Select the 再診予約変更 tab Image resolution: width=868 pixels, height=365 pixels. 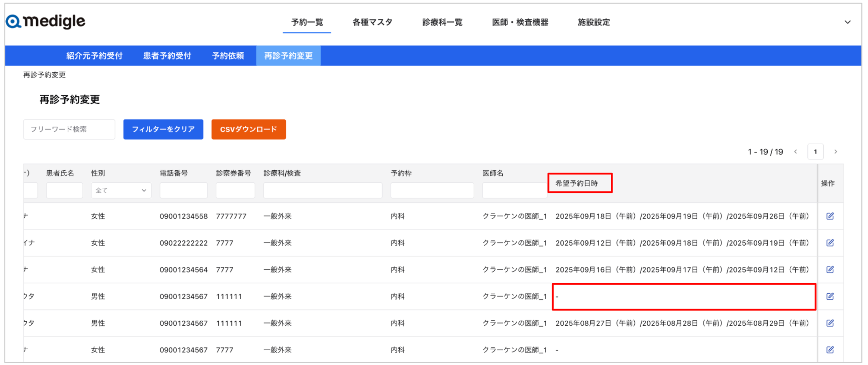(288, 56)
